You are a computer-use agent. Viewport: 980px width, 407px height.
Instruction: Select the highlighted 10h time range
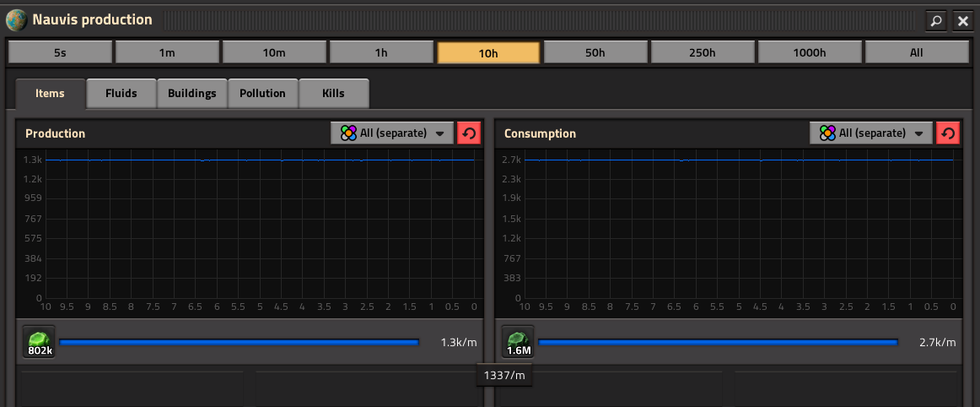pyautogui.click(x=488, y=52)
